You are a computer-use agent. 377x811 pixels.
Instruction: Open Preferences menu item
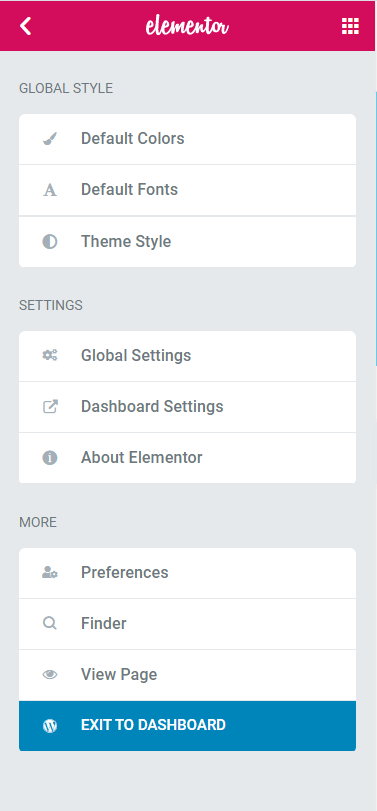(x=187, y=573)
